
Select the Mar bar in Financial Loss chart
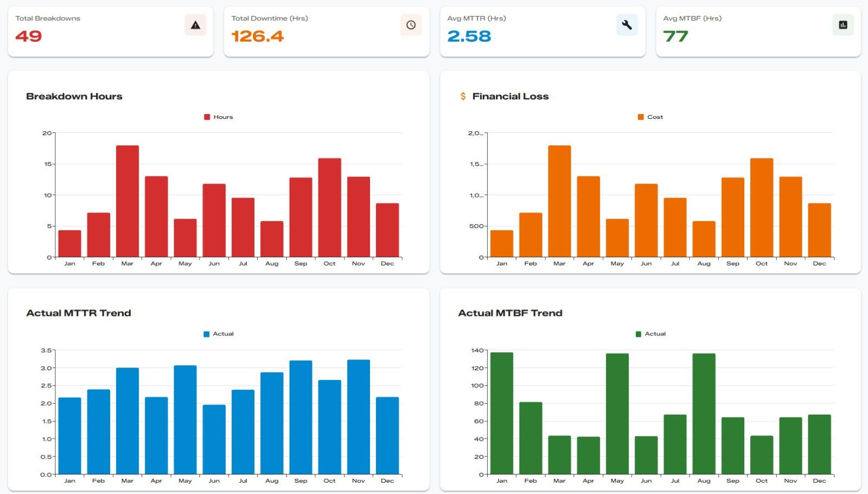pos(559,201)
